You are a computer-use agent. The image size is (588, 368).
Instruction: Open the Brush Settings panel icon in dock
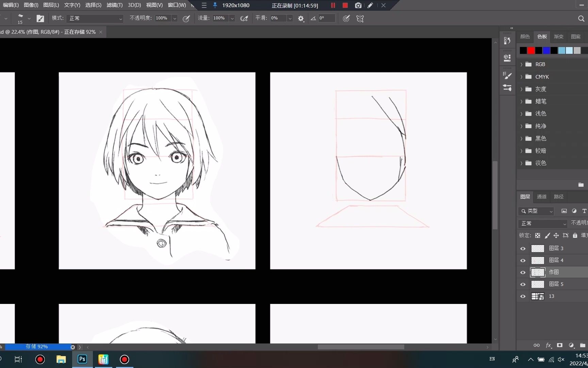pos(507,75)
